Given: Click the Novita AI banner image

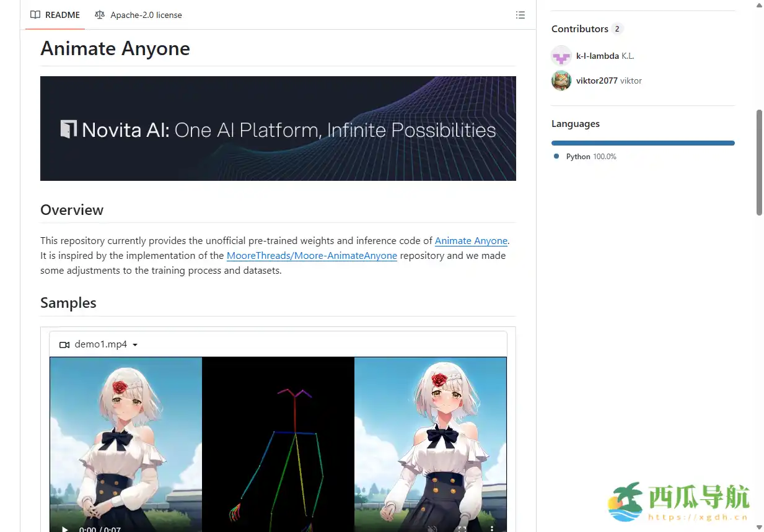Looking at the screenshot, I should point(278,129).
